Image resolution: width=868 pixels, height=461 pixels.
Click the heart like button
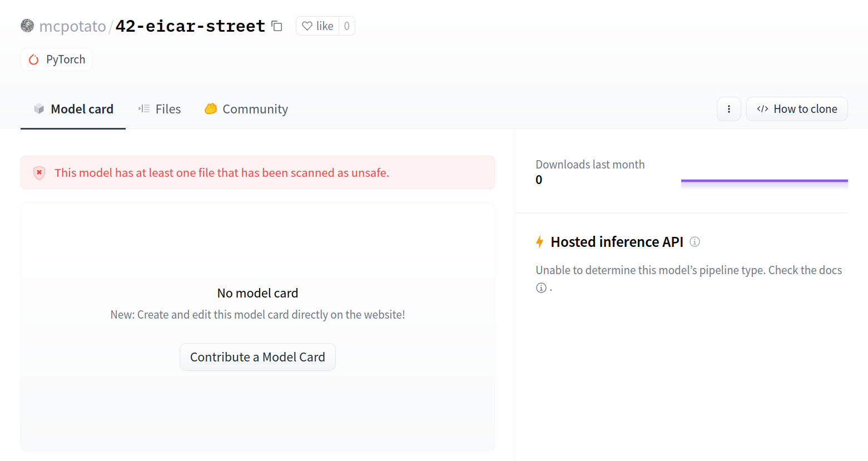(x=318, y=26)
